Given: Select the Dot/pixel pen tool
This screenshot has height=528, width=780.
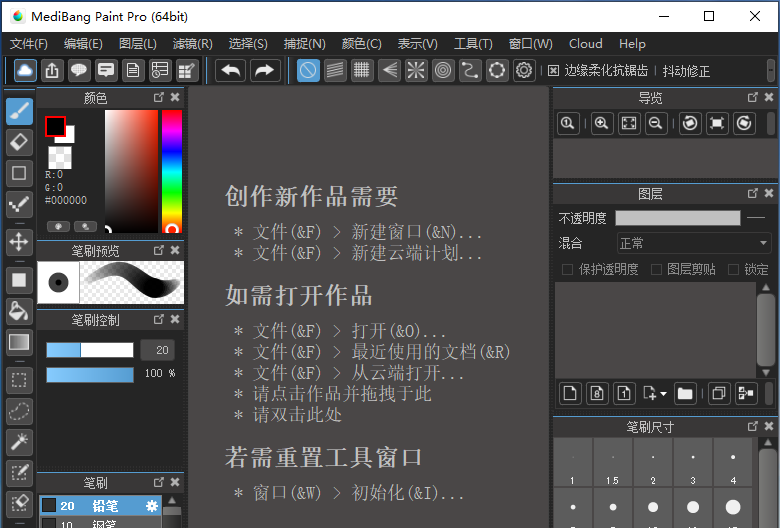Looking at the screenshot, I should pyautogui.click(x=19, y=204).
